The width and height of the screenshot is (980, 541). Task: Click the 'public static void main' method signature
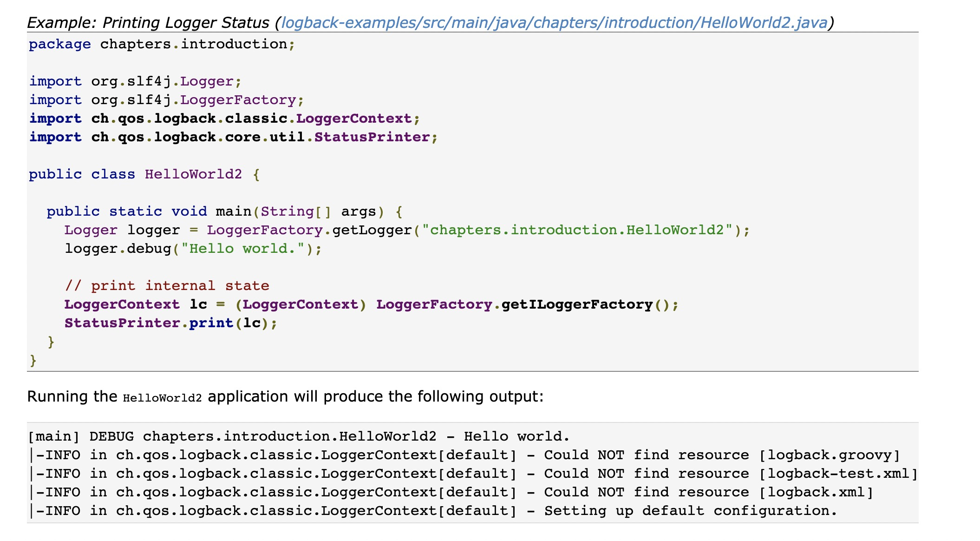tap(225, 211)
